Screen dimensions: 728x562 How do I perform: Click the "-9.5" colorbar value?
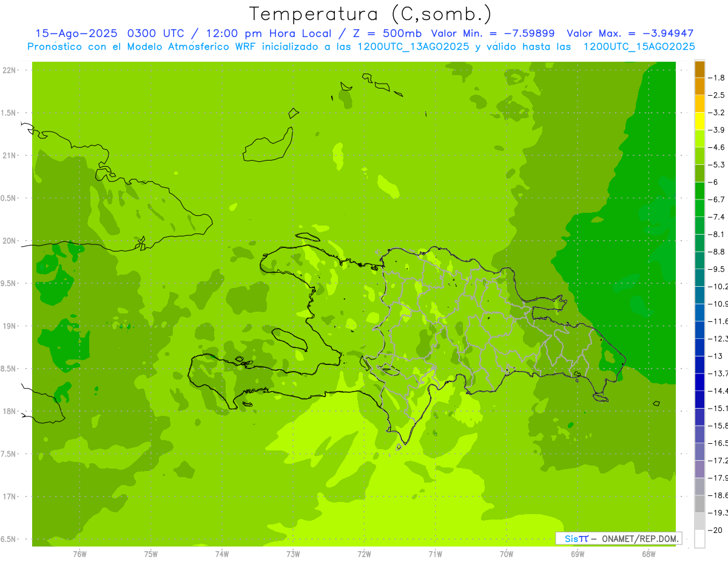(x=716, y=269)
